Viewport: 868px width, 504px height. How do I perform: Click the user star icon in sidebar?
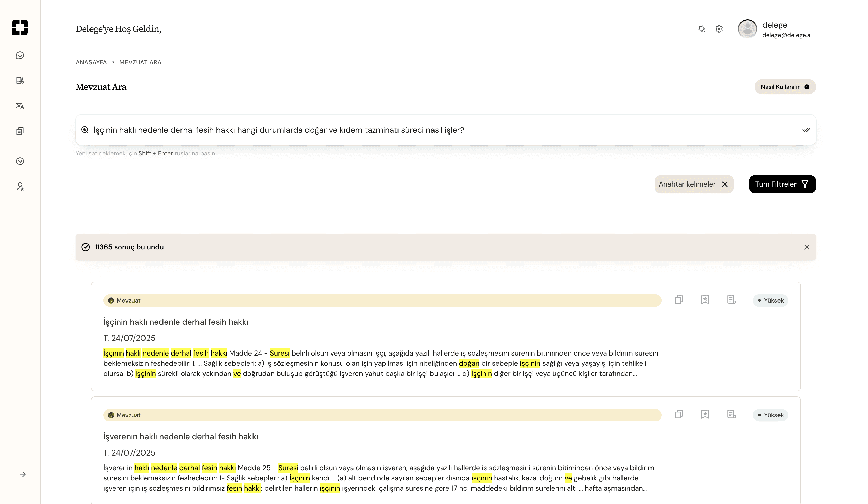pos(20,187)
